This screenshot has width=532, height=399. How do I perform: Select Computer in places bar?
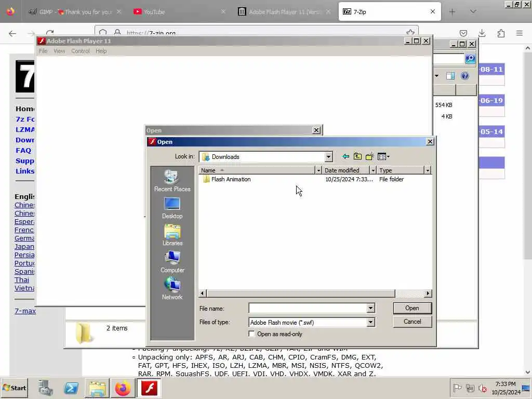pos(172,262)
